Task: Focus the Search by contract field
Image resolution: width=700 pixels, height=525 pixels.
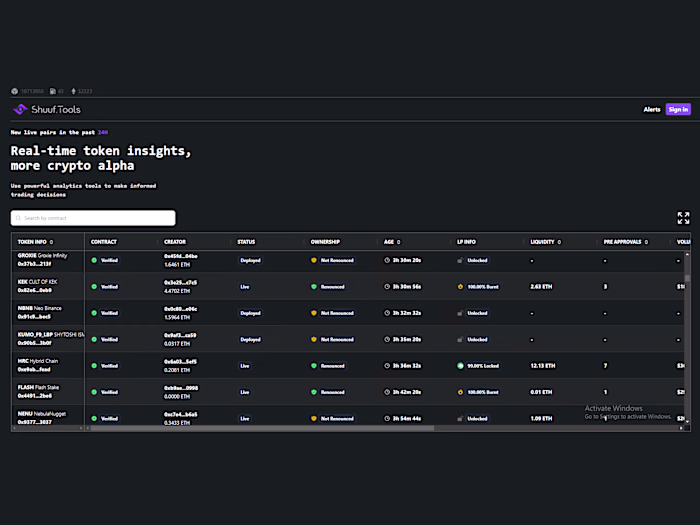Action: point(93,218)
